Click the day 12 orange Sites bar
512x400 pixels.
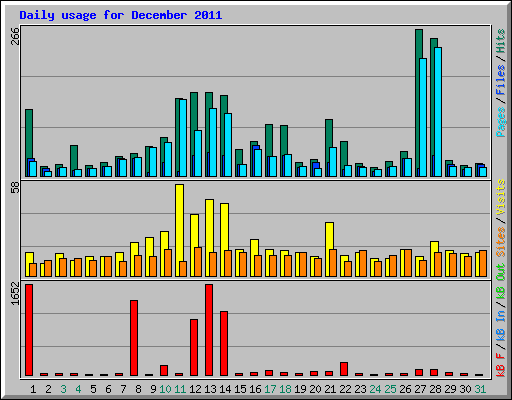(x=198, y=262)
